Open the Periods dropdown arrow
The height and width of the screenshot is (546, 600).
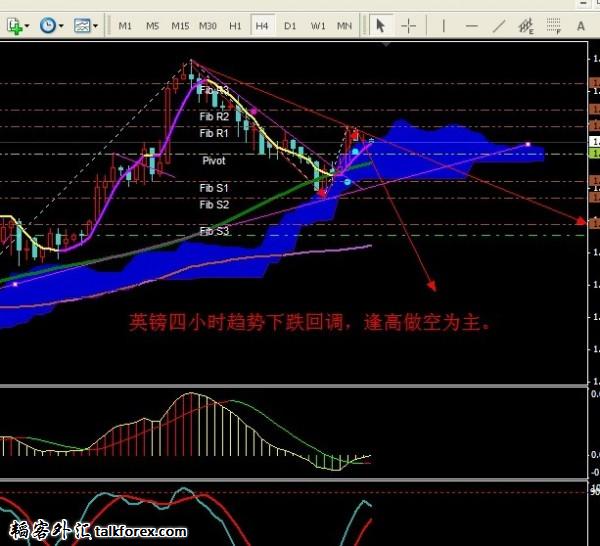(61, 26)
